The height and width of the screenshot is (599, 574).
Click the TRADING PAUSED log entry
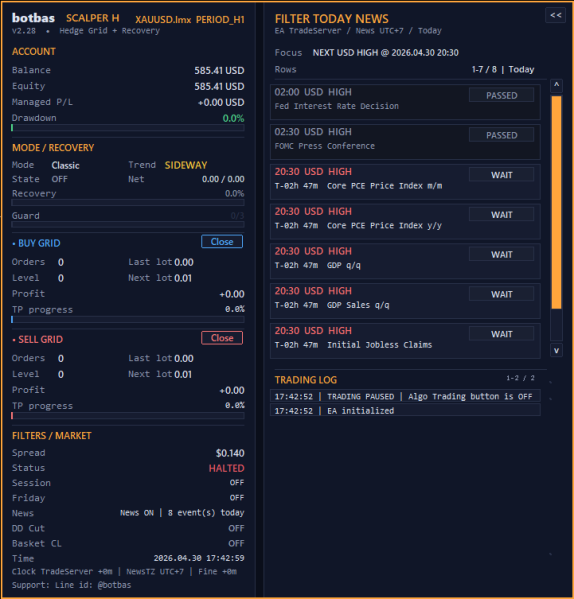405,396
